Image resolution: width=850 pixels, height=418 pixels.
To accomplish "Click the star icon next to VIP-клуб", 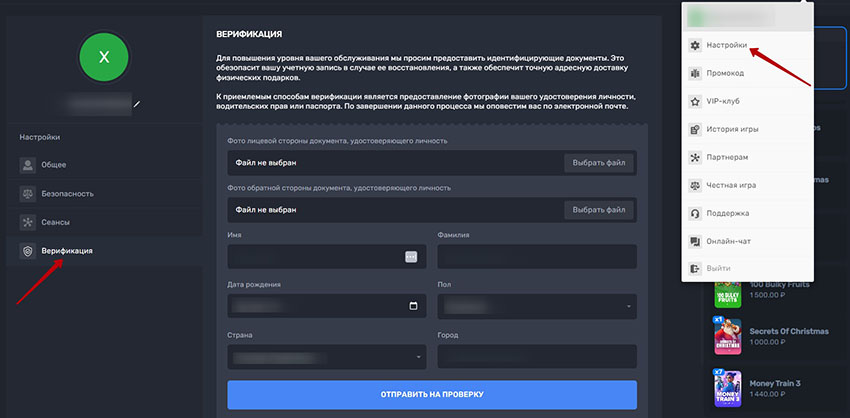I will [694, 101].
